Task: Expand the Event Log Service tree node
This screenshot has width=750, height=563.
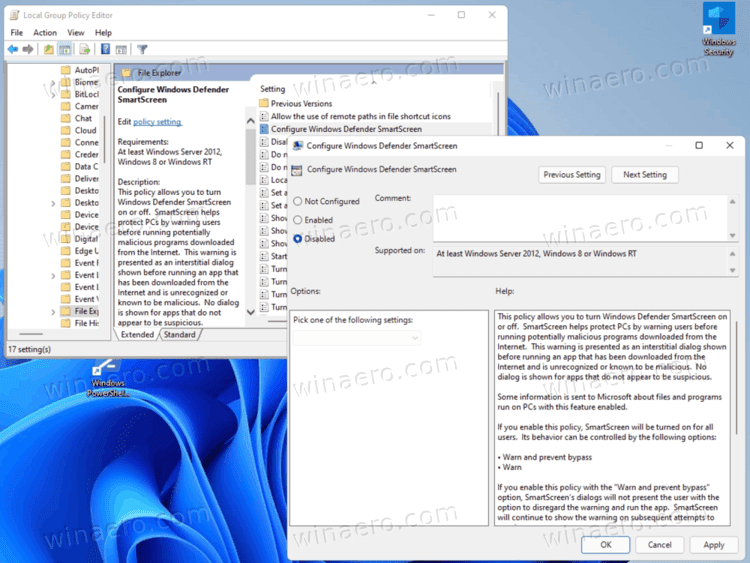Action: pyautogui.click(x=53, y=276)
